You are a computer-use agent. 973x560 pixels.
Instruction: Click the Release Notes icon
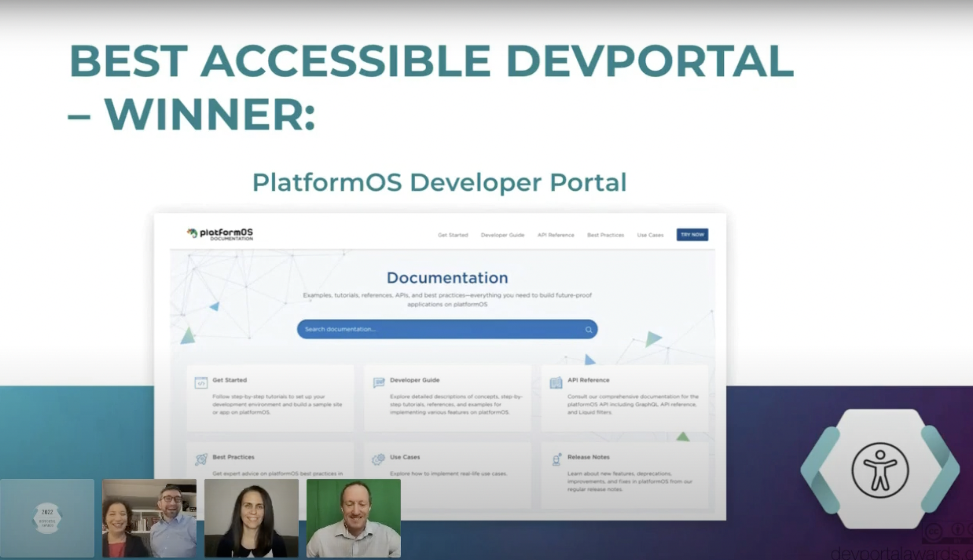[557, 459]
